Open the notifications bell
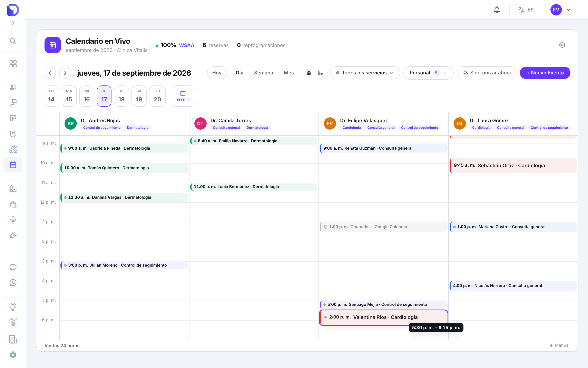Screen dimensions: 588x368 coord(497,10)
